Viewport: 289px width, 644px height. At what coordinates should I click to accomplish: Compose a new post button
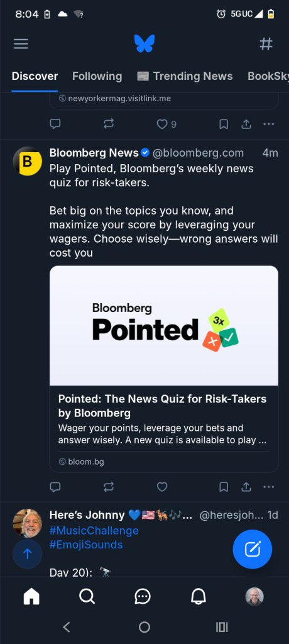(253, 549)
